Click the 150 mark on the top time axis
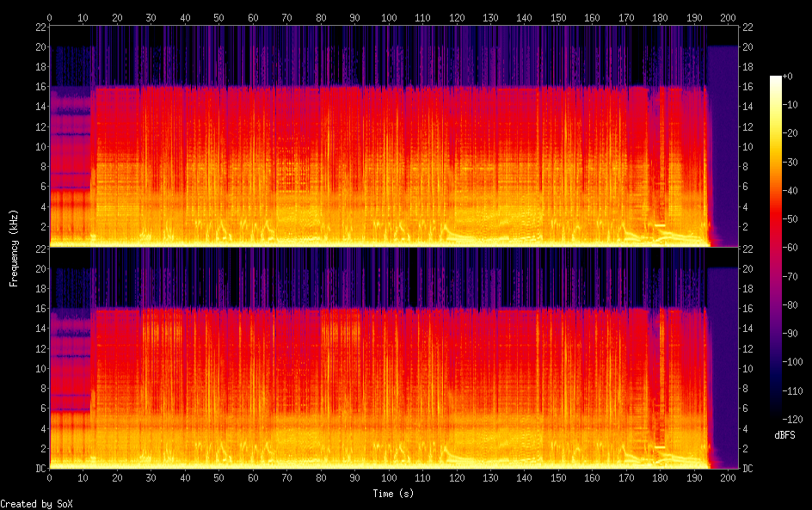This screenshot has height=510, width=812. pyautogui.click(x=558, y=17)
